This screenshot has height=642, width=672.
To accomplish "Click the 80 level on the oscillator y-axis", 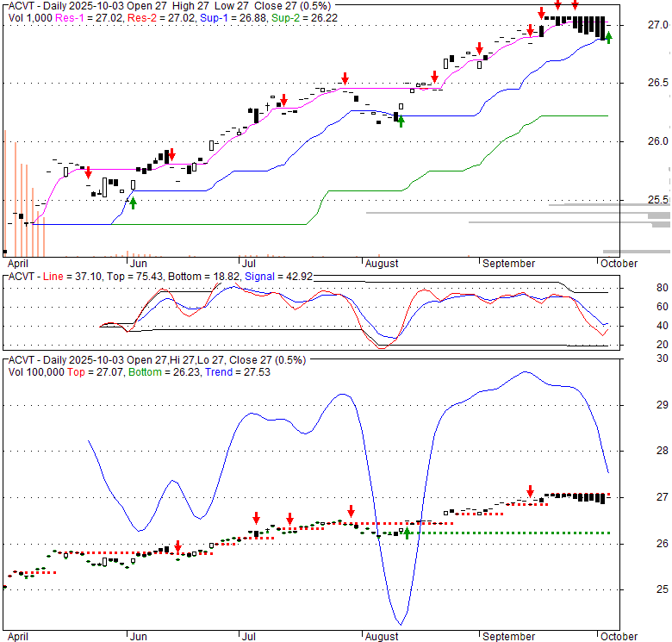I will click(x=638, y=288).
